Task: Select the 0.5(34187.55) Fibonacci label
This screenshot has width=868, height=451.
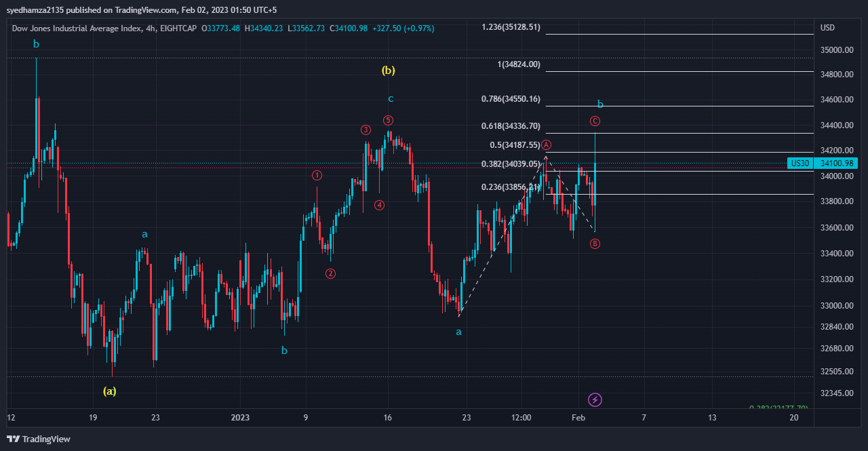Action: [x=515, y=145]
